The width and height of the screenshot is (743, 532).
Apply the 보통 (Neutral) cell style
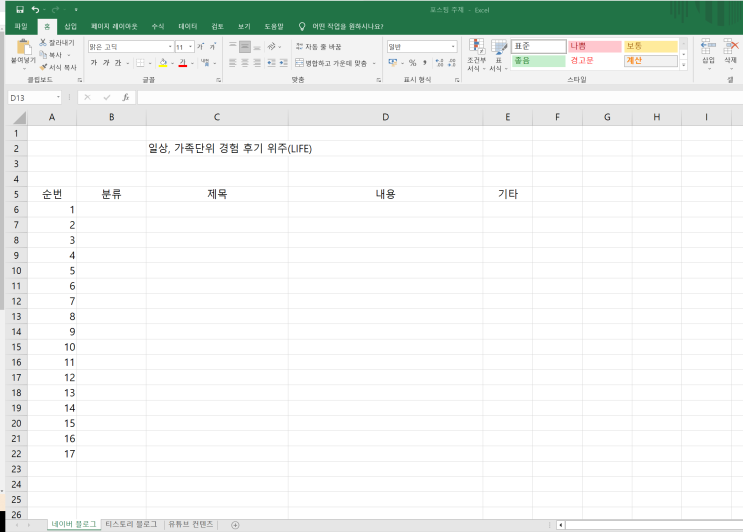coord(651,46)
